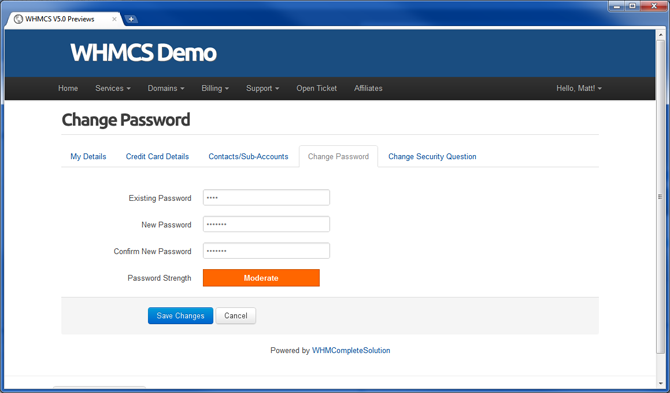Viewport: 670px width, 393px height.
Task: Expand the Services dropdown menu
Action: click(x=113, y=88)
